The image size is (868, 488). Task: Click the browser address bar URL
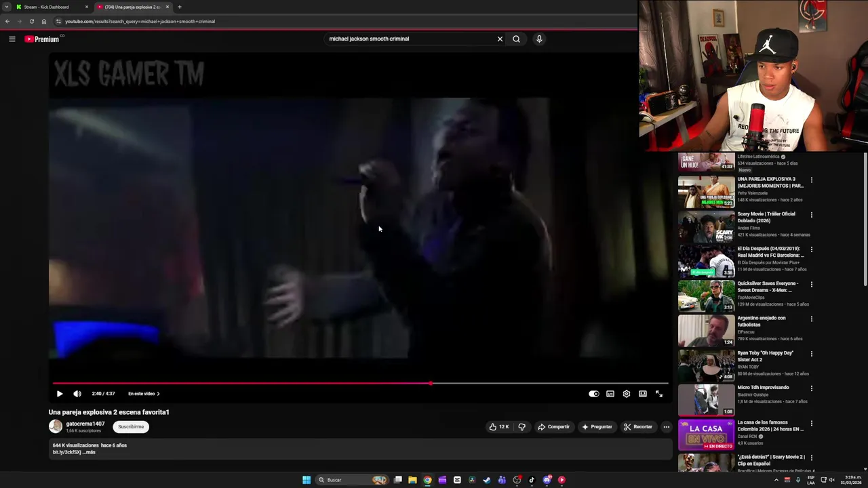140,21
